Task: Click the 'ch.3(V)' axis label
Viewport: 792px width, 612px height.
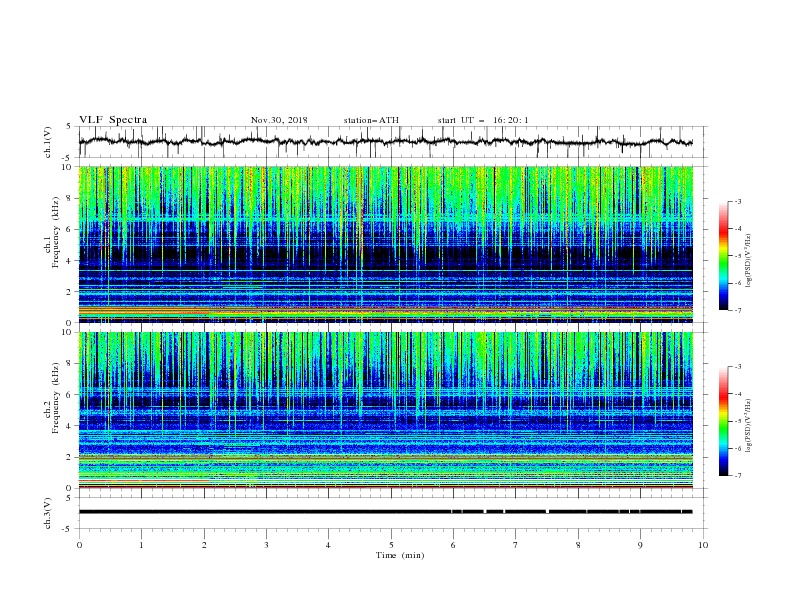Action: pyautogui.click(x=48, y=513)
